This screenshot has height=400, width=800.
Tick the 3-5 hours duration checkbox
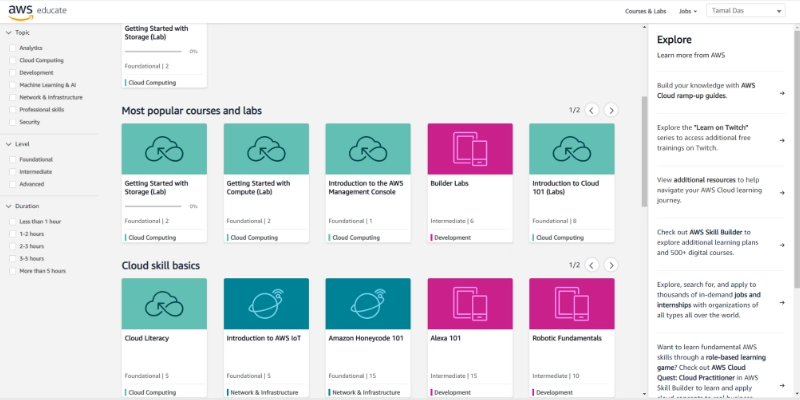coord(13,259)
